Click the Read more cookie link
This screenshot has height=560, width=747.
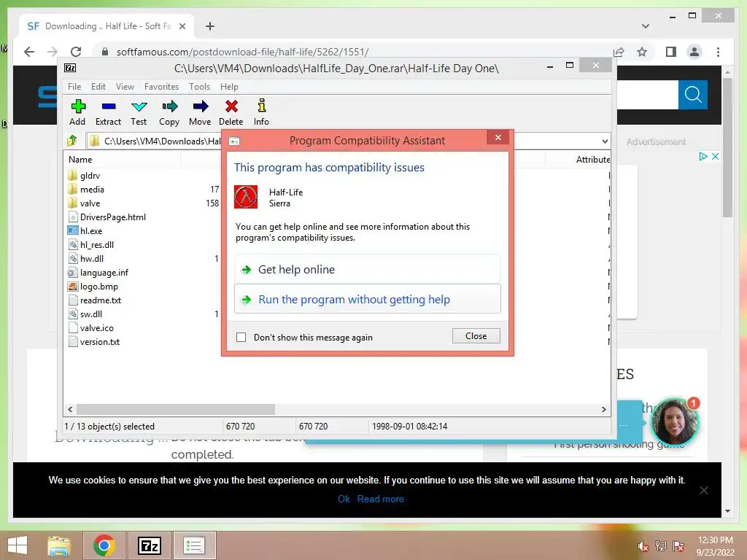tap(380, 499)
